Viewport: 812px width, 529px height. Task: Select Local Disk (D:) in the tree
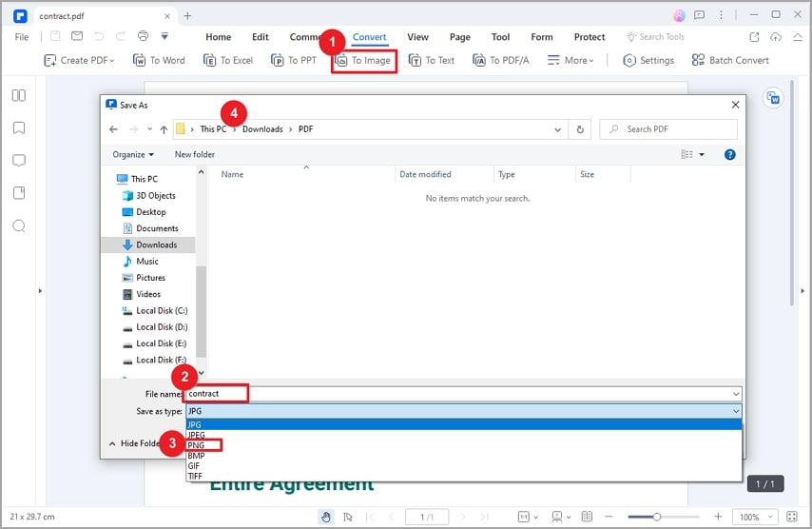pos(162,327)
